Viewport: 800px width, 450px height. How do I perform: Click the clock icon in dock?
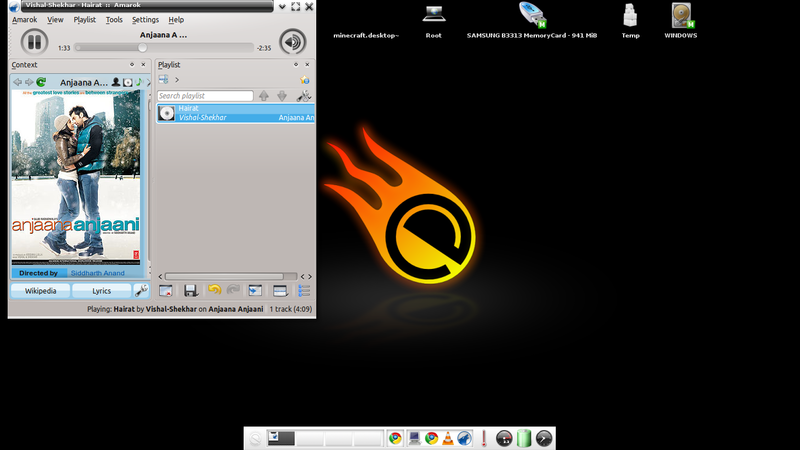coord(544,438)
